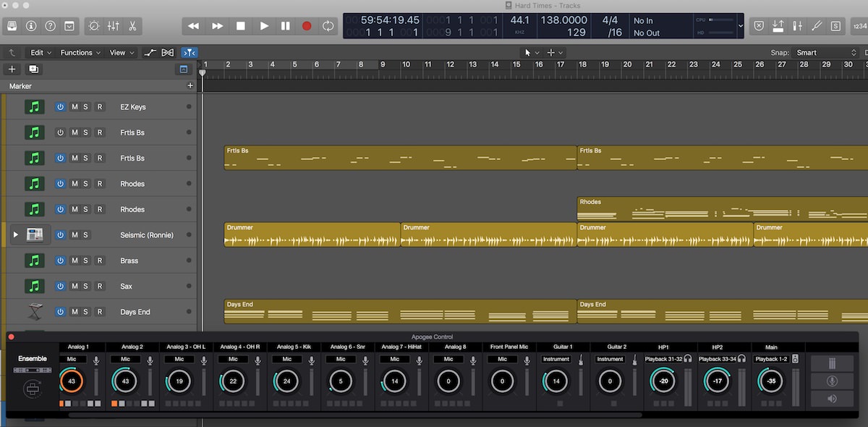Open the Edit menu in Tracks area

tap(40, 53)
